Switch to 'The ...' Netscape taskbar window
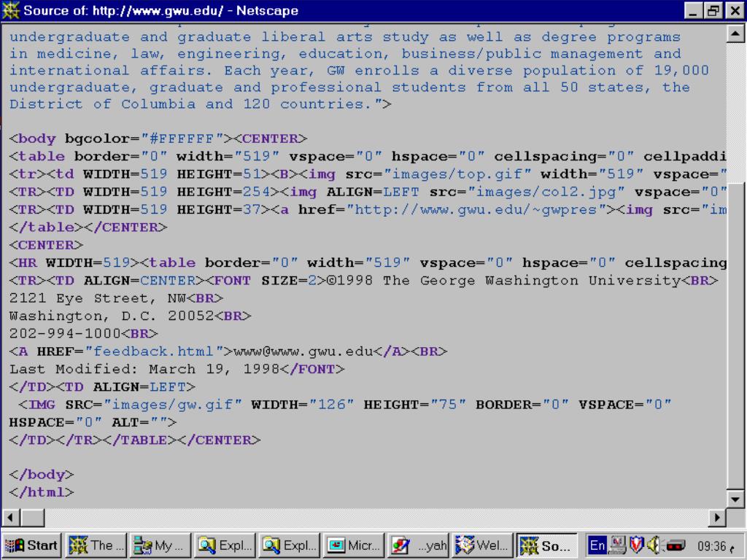747x560 pixels. tap(96, 545)
